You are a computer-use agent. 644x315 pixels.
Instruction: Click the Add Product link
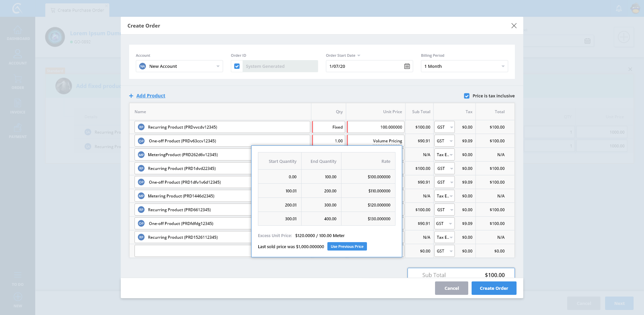click(x=151, y=96)
